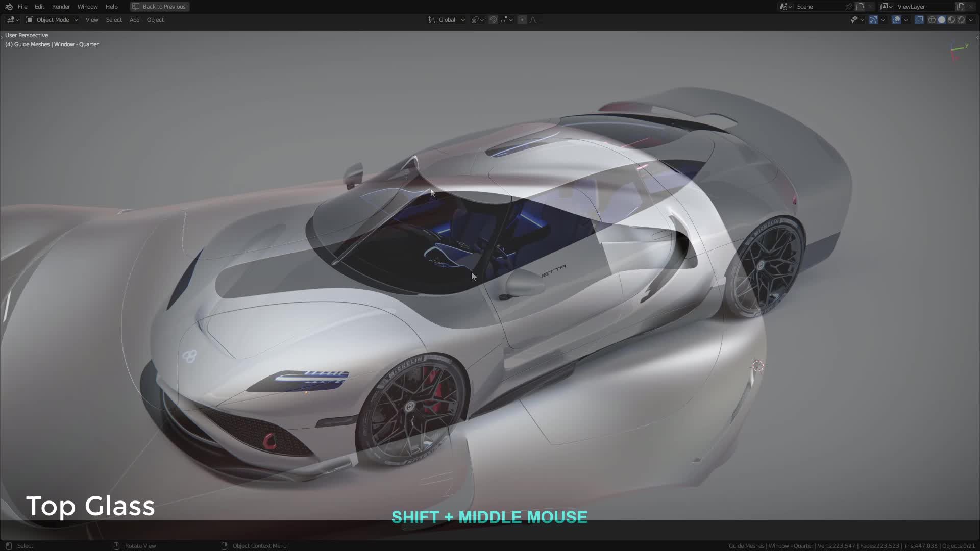
Task: Toggle X-ray mode
Action: pyautogui.click(x=919, y=20)
